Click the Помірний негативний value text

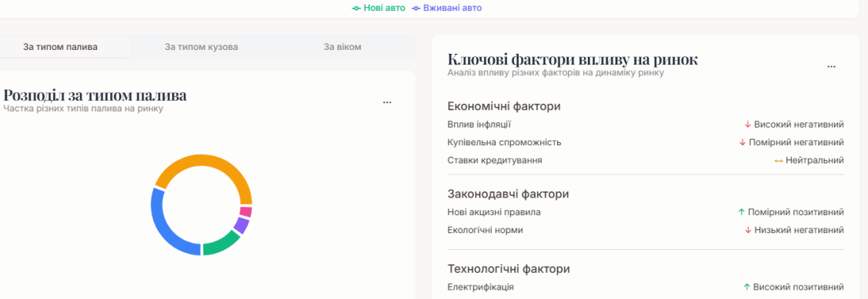(x=796, y=142)
